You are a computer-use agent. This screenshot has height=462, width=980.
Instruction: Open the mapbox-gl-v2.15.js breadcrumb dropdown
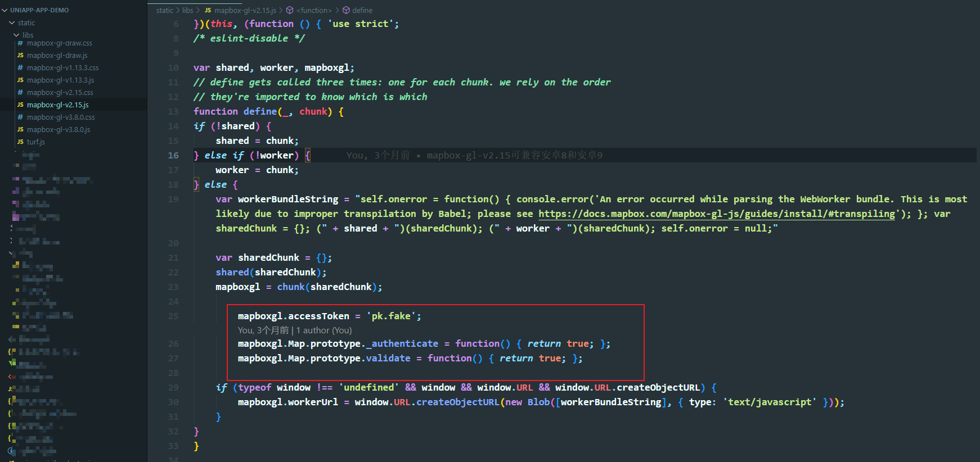click(245, 10)
